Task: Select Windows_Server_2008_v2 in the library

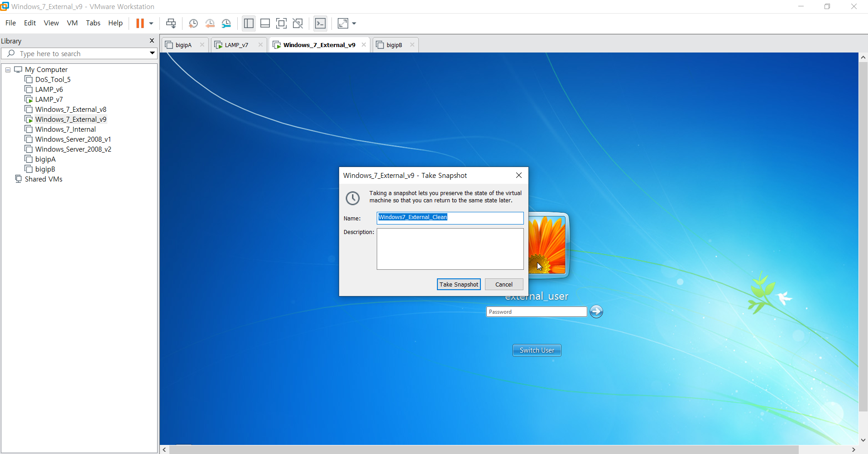Action: coord(73,149)
